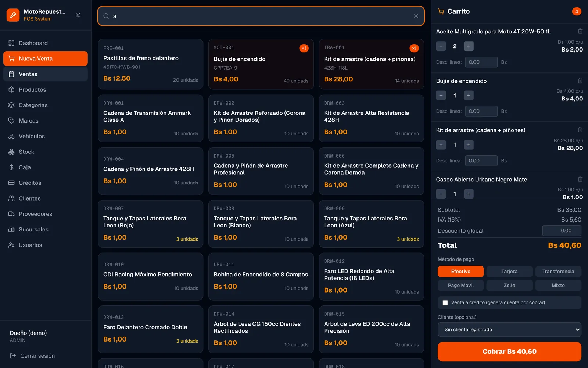This screenshot has height=368, width=588.
Task: Increase Bujía de encendido quantity
Action: pyautogui.click(x=469, y=95)
